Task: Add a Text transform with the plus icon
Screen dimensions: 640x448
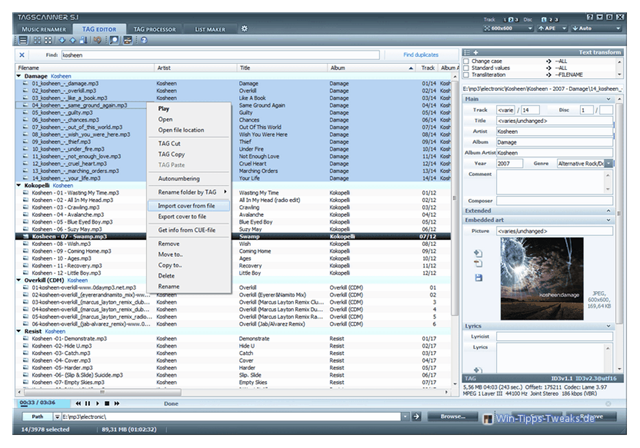Action: [476, 52]
